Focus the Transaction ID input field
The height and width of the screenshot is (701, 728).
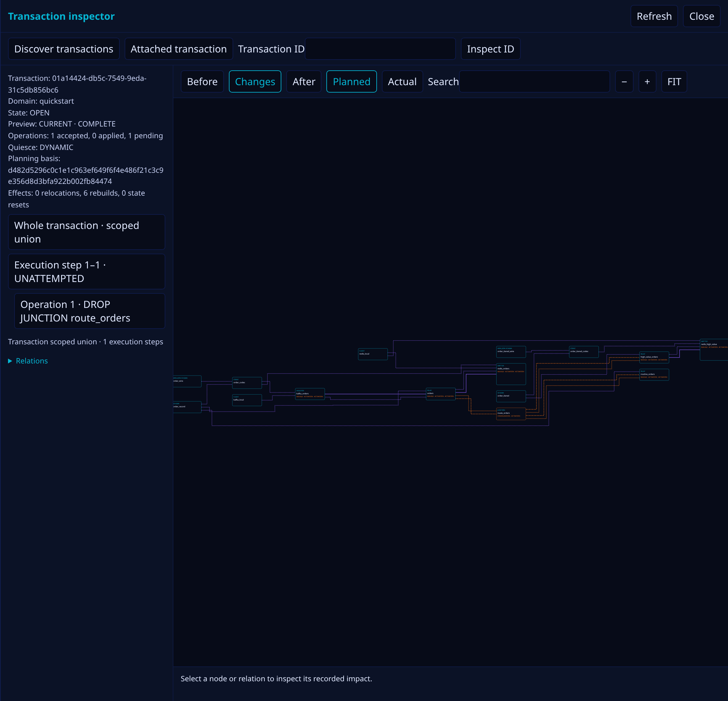coord(380,49)
